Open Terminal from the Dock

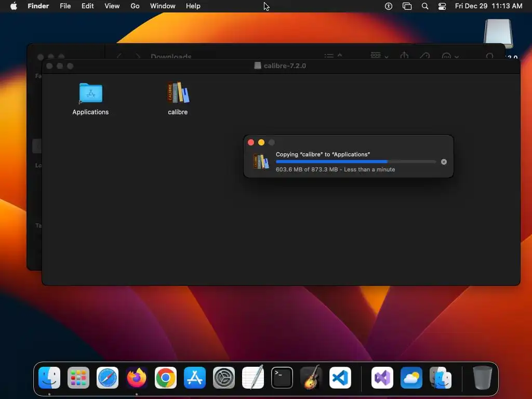pyautogui.click(x=282, y=378)
